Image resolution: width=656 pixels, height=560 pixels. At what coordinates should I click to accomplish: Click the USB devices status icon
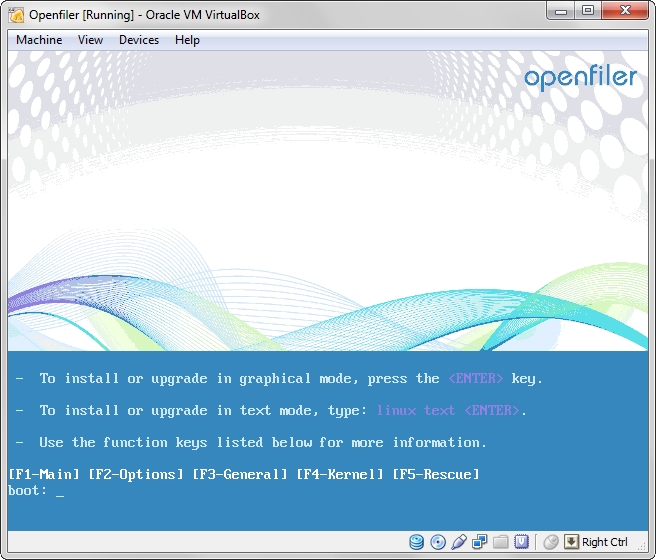coord(459,542)
